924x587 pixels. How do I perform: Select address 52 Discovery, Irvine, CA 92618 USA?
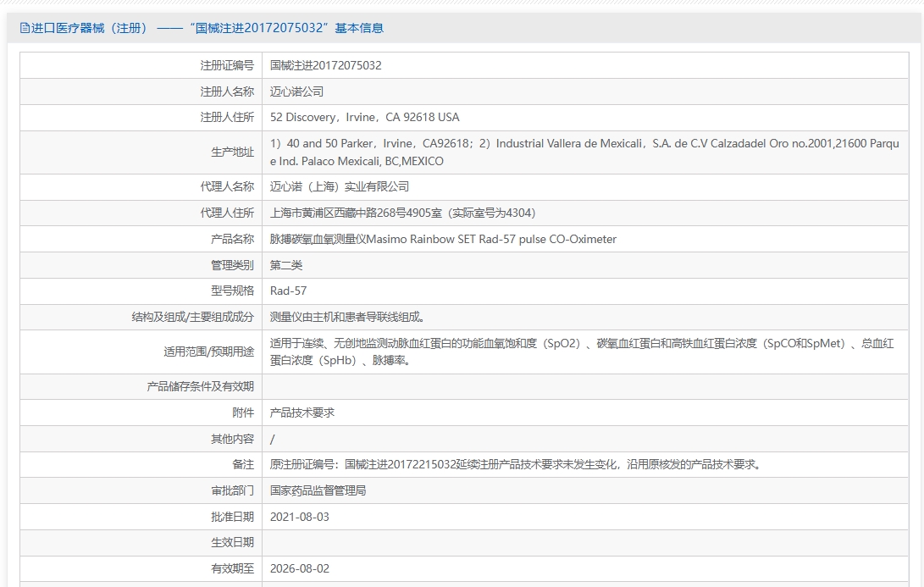(x=365, y=117)
